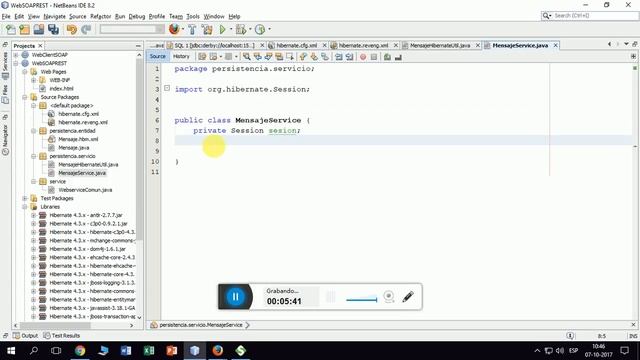Select WebserviceComun.java in Projects tree
This screenshot has width=640, height=360.
click(x=85, y=190)
